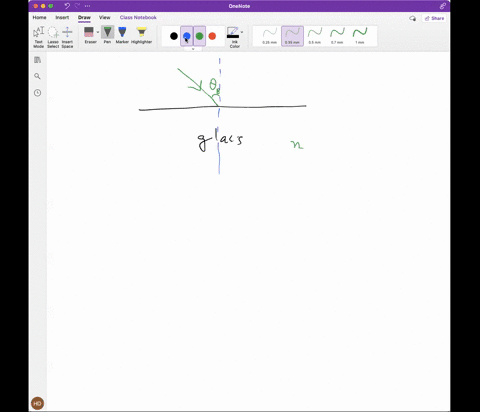This screenshot has width=480, height=412.
Task: Open the notebooks navigation sidebar icon
Action: tap(37, 60)
